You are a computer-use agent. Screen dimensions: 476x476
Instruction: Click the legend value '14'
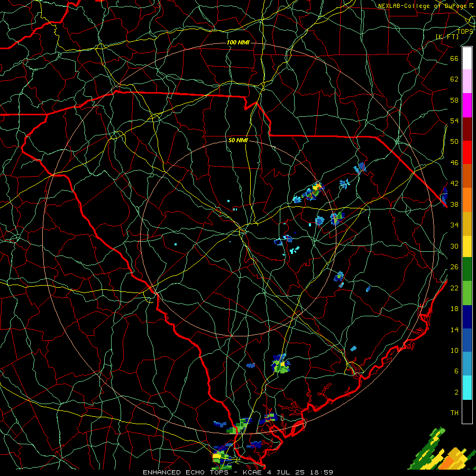tap(454, 329)
